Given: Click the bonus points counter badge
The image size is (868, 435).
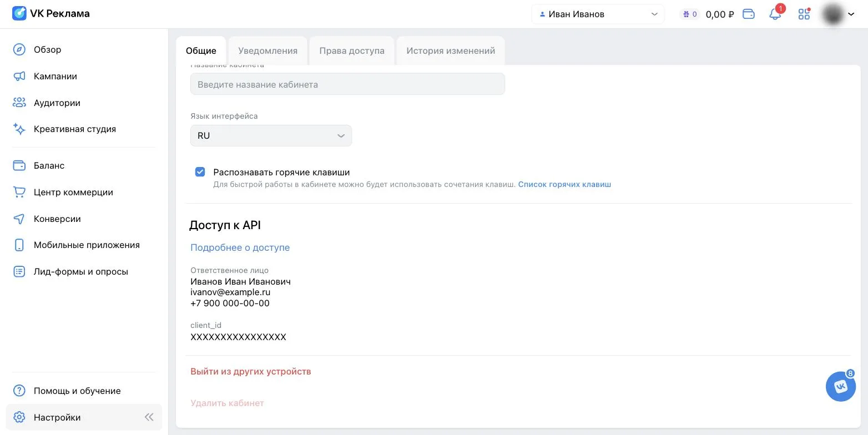Looking at the screenshot, I should (x=690, y=14).
